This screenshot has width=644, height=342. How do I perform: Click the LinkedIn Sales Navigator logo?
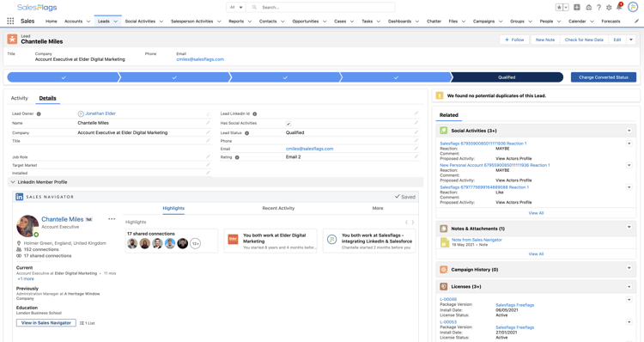point(19,197)
